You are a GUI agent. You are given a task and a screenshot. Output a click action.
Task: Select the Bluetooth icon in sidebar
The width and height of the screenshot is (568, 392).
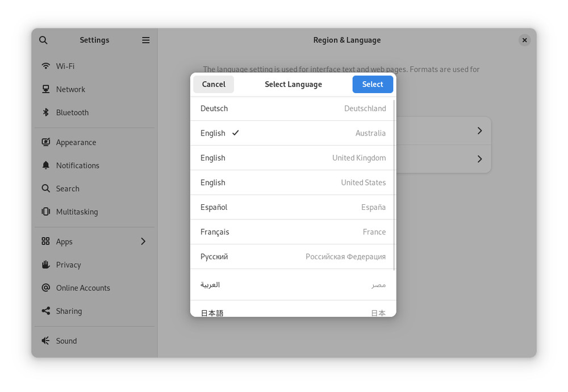(46, 112)
